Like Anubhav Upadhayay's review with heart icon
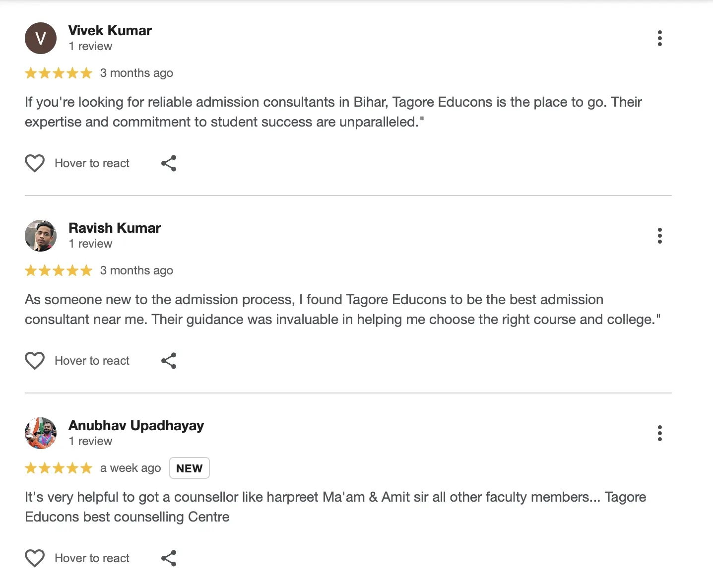This screenshot has width=713, height=588. (x=35, y=558)
